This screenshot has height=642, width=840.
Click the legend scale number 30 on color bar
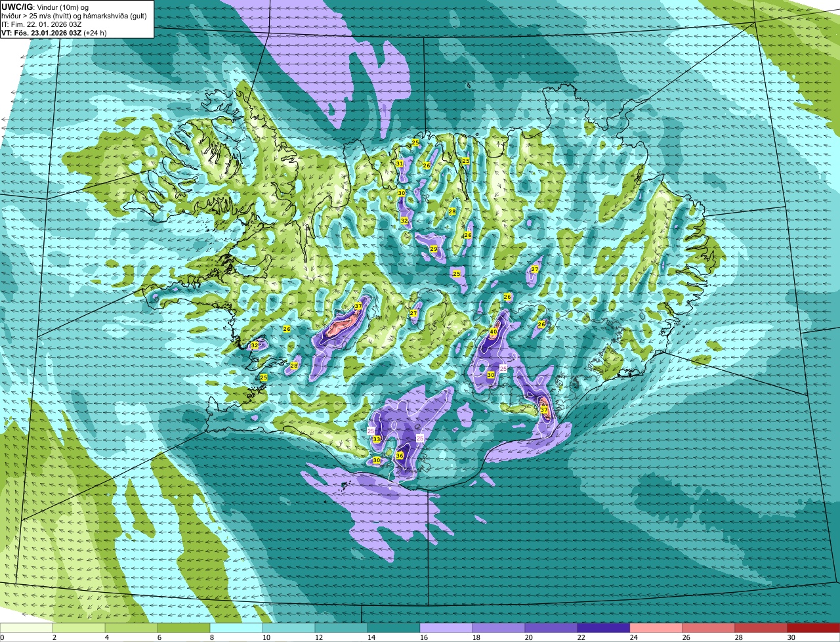tap(790, 637)
